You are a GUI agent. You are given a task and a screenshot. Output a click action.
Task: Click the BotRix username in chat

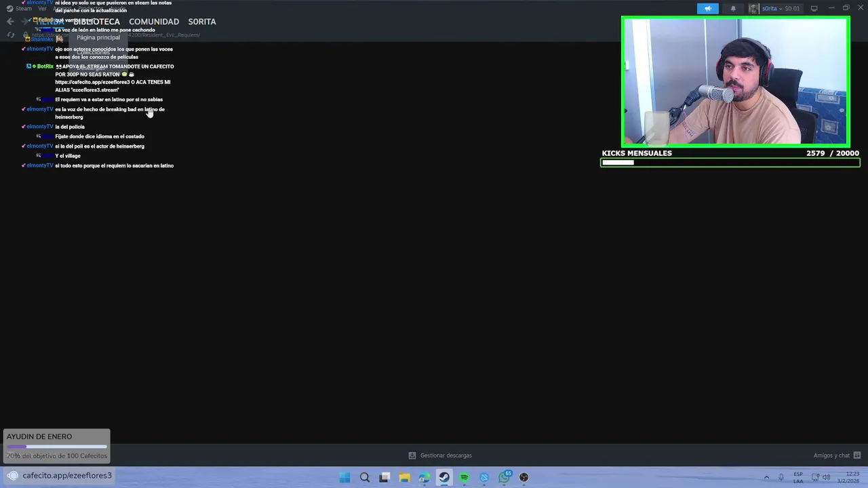(45, 66)
